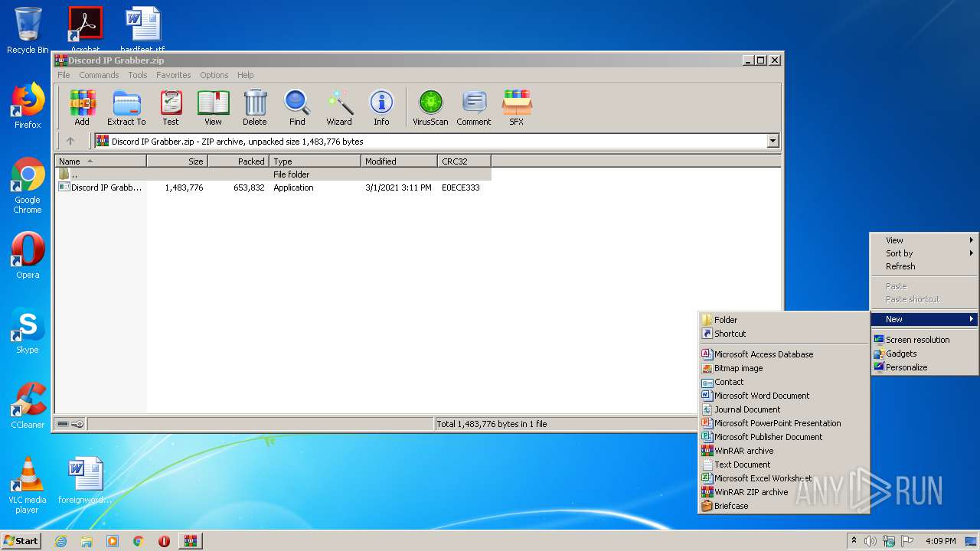The height and width of the screenshot is (551, 980).
Task: Expand the archive path dropdown arrow
Action: pyautogui.click(x=773, y=141)
